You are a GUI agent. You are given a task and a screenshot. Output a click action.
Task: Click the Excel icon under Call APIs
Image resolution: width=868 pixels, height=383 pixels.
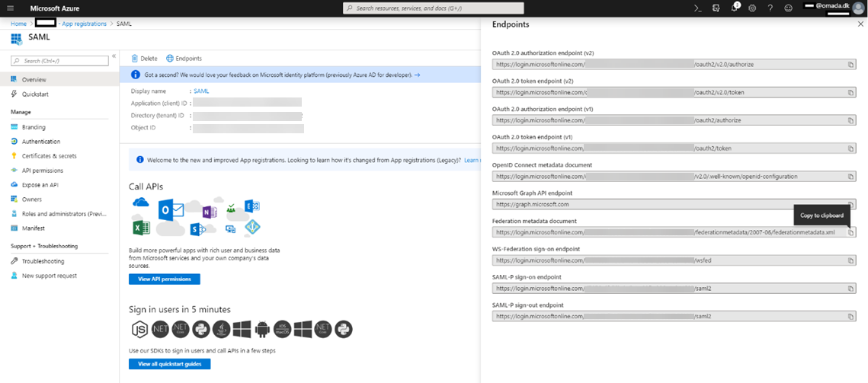[x=141, y=227]
